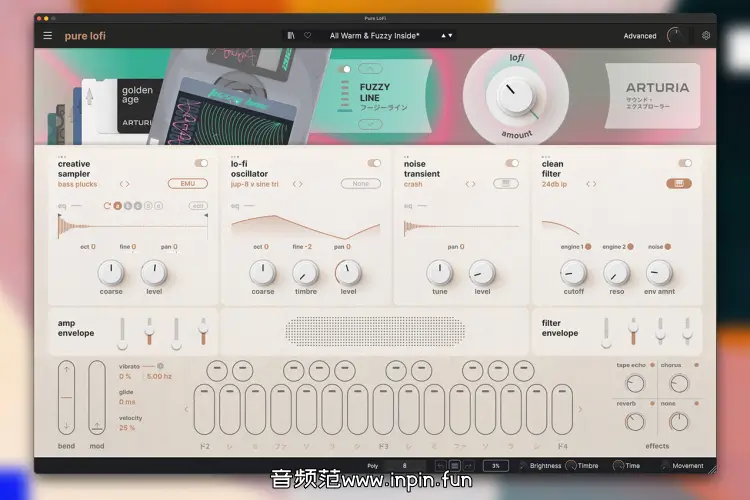Open the None mode selector in lo-fi oscillator
Viewport: 750px width, 500px height.
coord(361,184)
